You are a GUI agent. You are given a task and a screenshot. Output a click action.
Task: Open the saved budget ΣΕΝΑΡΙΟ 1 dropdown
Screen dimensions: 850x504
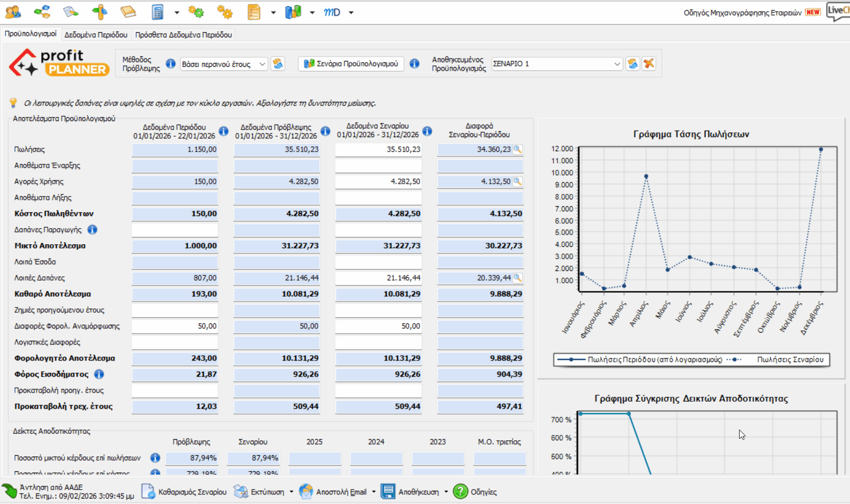[617, 64]
